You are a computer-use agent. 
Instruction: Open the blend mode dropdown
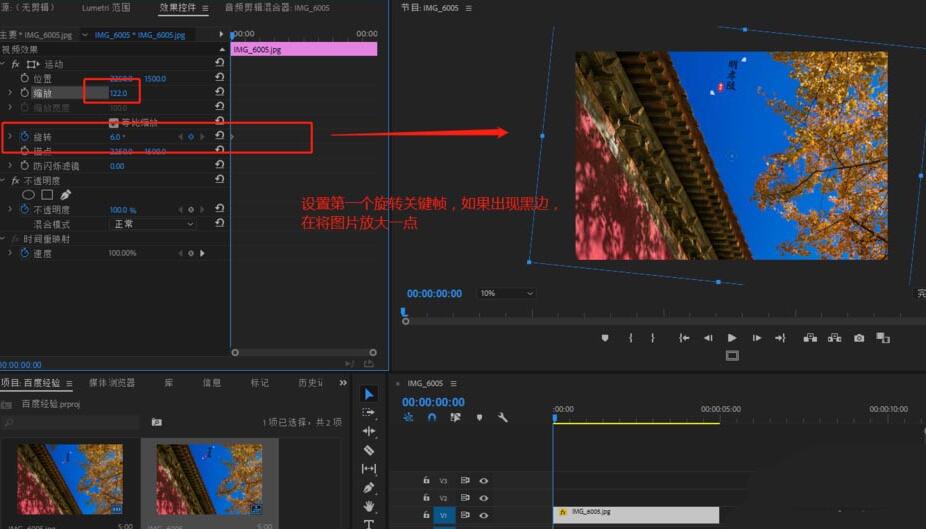153,224
